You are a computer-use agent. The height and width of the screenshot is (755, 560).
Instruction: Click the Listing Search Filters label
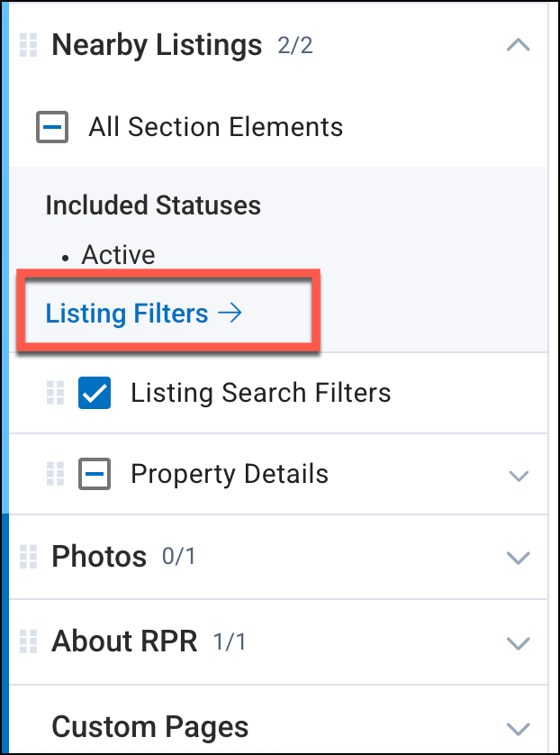260,393
